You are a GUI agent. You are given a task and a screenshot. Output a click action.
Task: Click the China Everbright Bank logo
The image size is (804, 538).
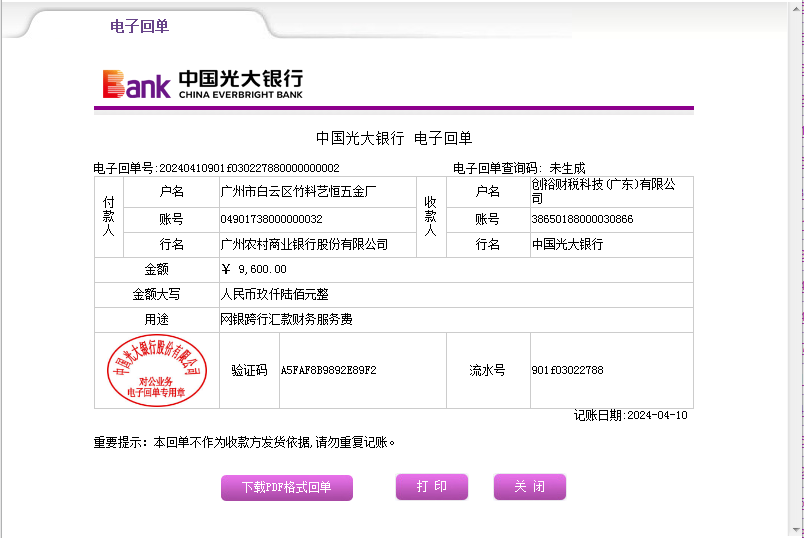tap(203, 84)
